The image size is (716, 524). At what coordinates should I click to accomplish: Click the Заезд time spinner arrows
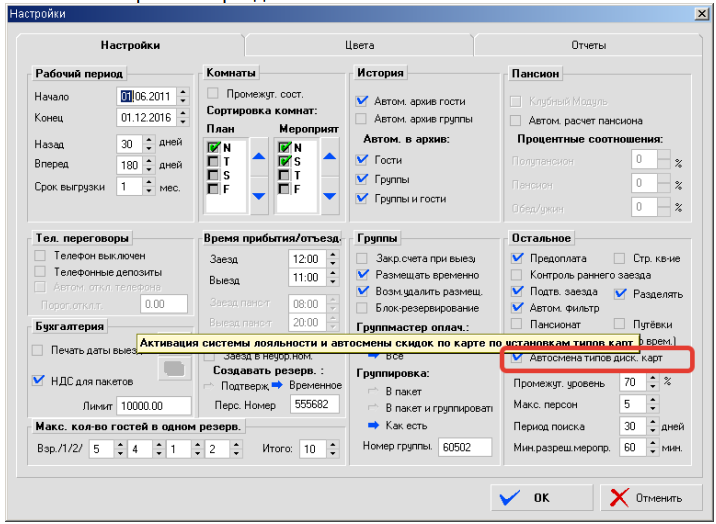point(327,259)
